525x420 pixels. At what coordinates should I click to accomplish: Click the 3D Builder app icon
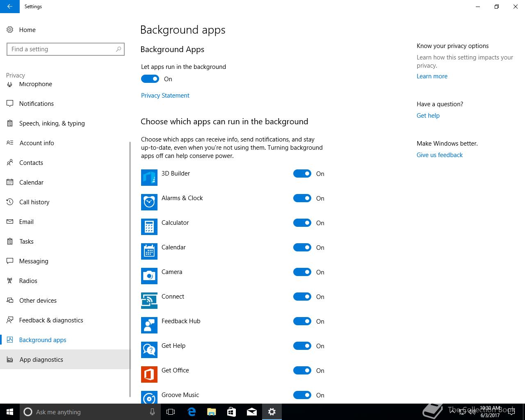pos(149,178)
